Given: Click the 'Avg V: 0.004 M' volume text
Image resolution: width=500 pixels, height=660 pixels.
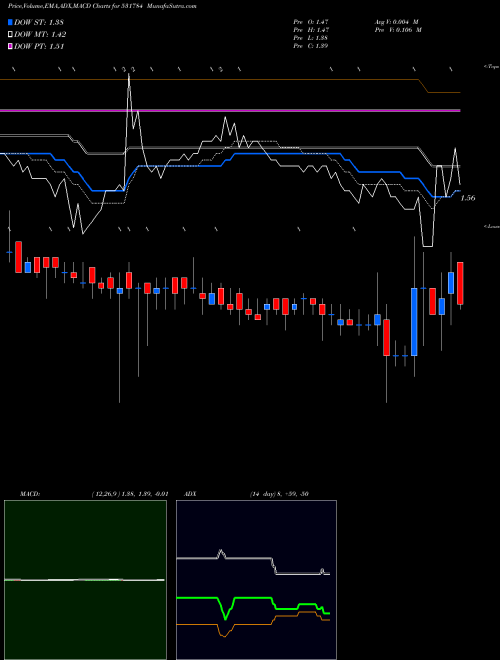Looking at the screenshot, I should click(x=396, y=21).
